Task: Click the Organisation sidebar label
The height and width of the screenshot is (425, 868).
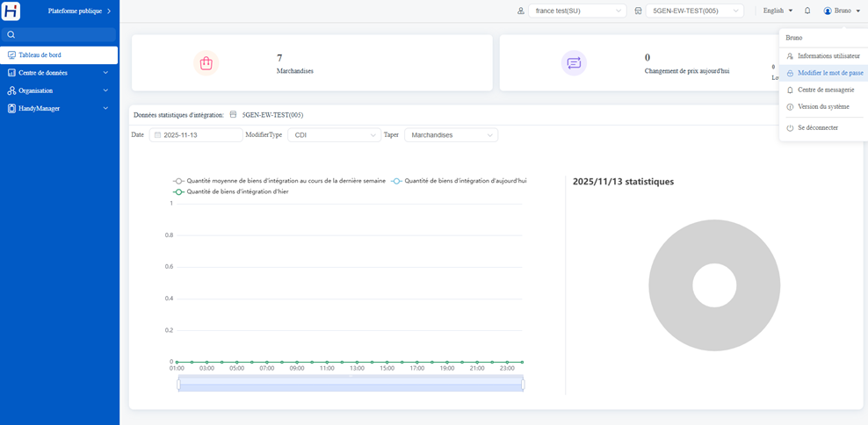Action: pos(35,90)
